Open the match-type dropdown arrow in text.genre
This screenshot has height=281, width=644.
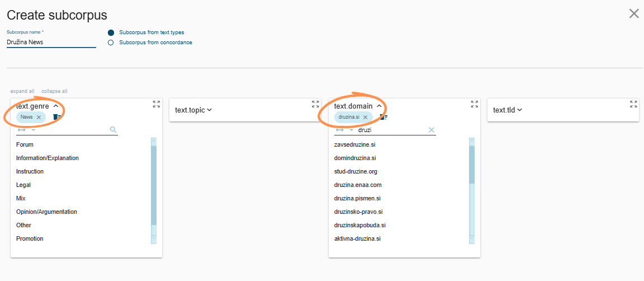point(34,130)
